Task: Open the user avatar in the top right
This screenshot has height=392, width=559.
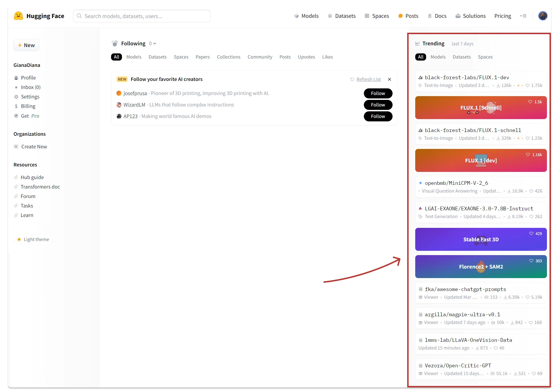Action: pyautogui.click(x=543, y=16)
